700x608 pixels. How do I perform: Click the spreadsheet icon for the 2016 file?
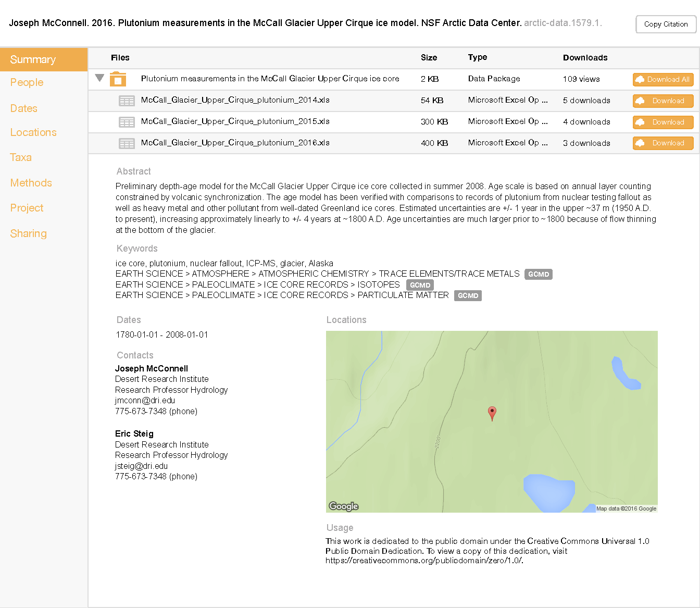click(x=127, y=143)
